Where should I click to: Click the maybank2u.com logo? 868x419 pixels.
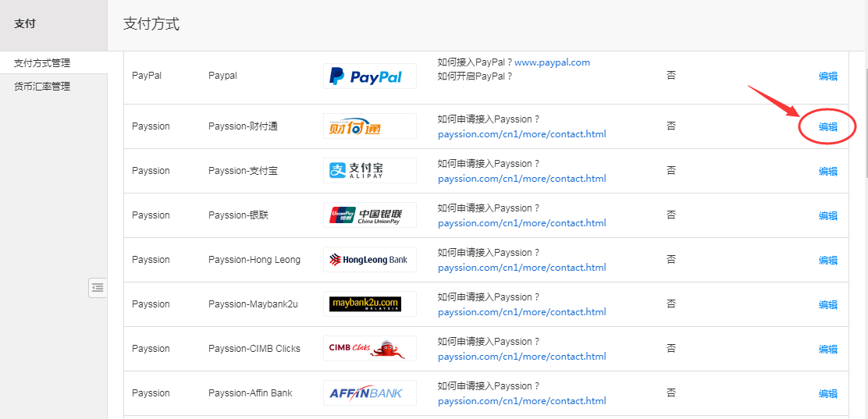369,304
